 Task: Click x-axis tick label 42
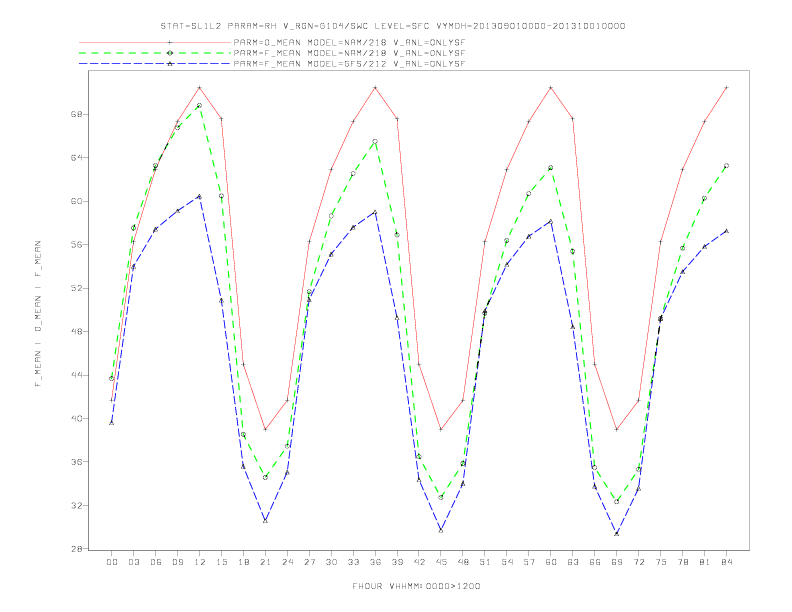pyautogui.click(x=419, y=562)
